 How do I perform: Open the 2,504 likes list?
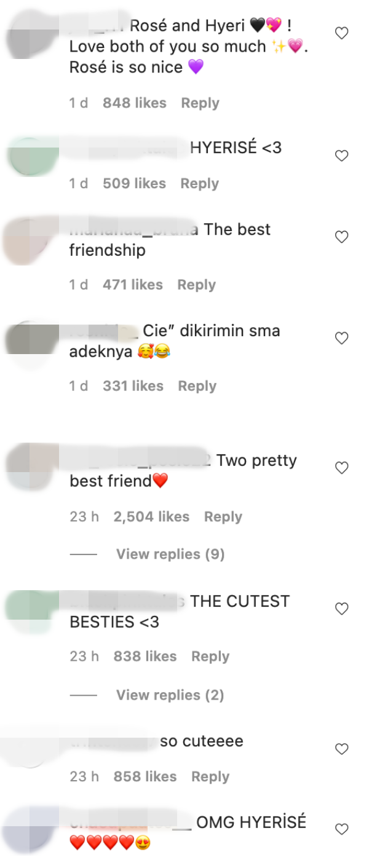click(x=151, y=517)
